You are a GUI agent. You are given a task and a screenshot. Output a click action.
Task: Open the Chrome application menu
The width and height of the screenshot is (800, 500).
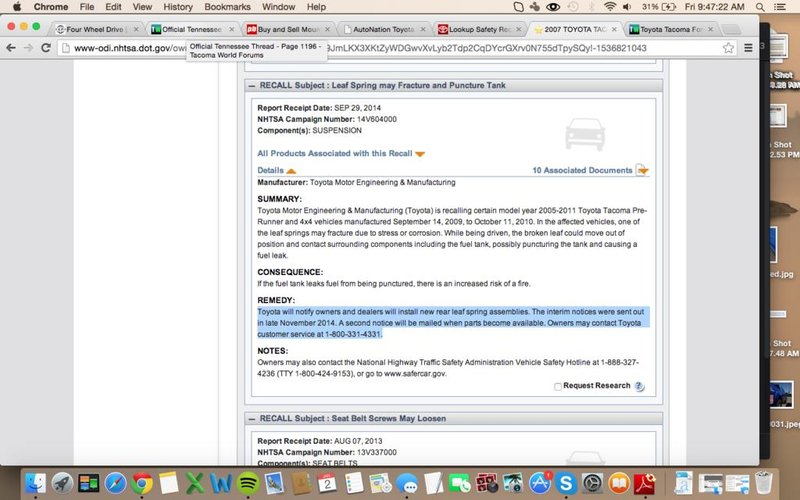(51, 7)
